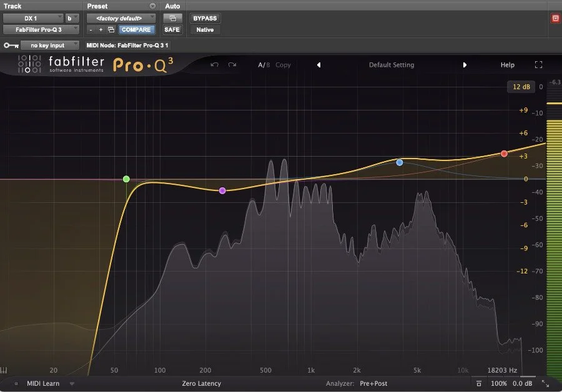
Task: Click the MIDI Learn button
Action: (43, 383)
